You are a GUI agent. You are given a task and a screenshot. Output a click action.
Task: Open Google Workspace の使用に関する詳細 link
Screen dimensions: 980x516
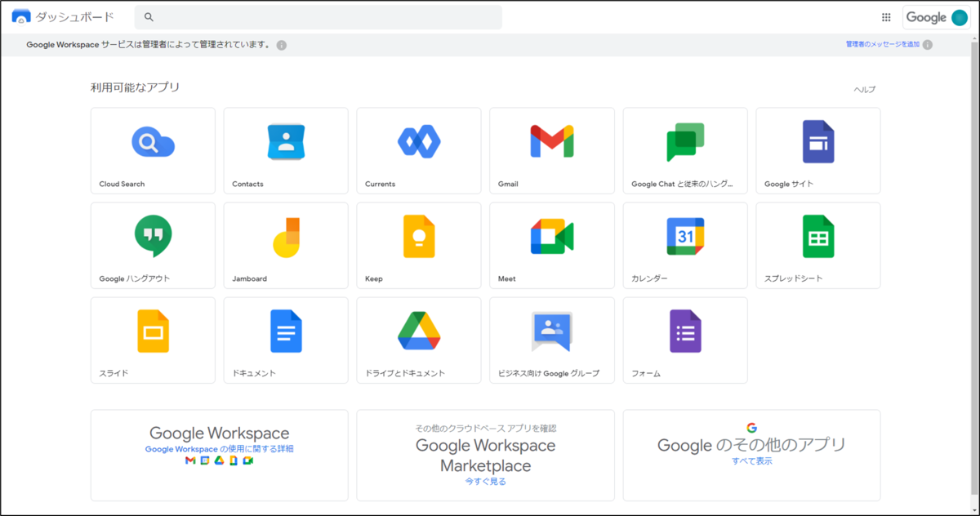219,449
